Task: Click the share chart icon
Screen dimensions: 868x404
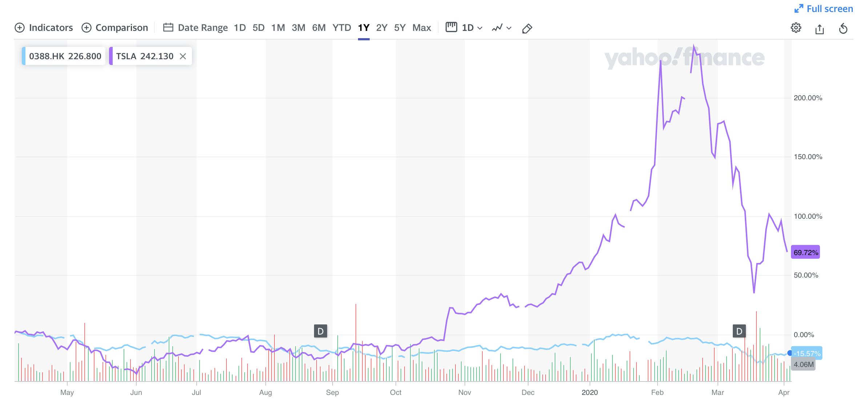Action: [x=819, y=28]
